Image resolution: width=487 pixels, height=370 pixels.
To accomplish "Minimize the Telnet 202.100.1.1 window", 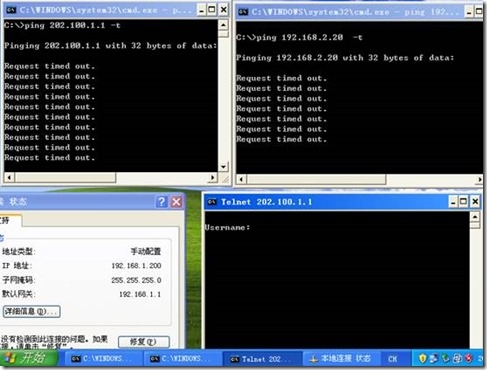I will [453, 202].
